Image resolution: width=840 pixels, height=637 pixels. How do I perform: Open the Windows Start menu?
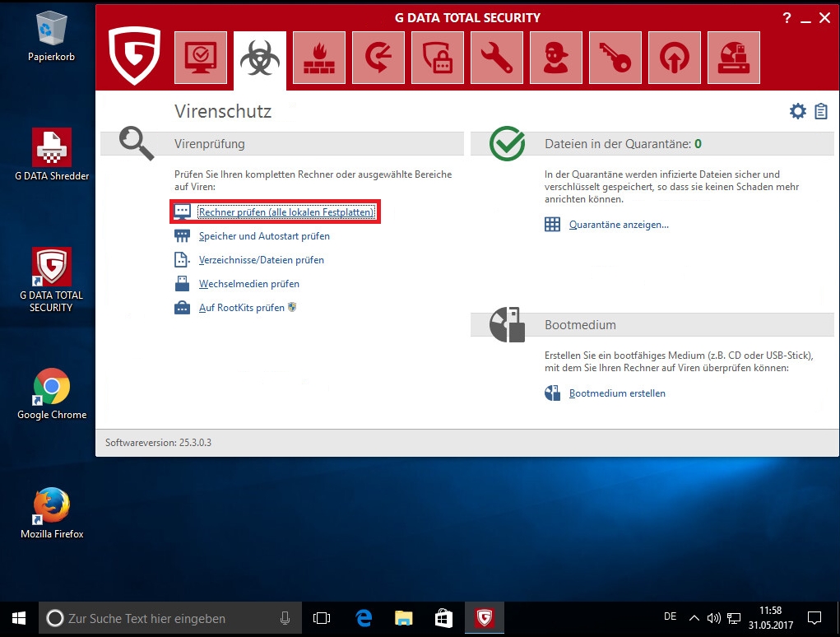click(19, 618)
